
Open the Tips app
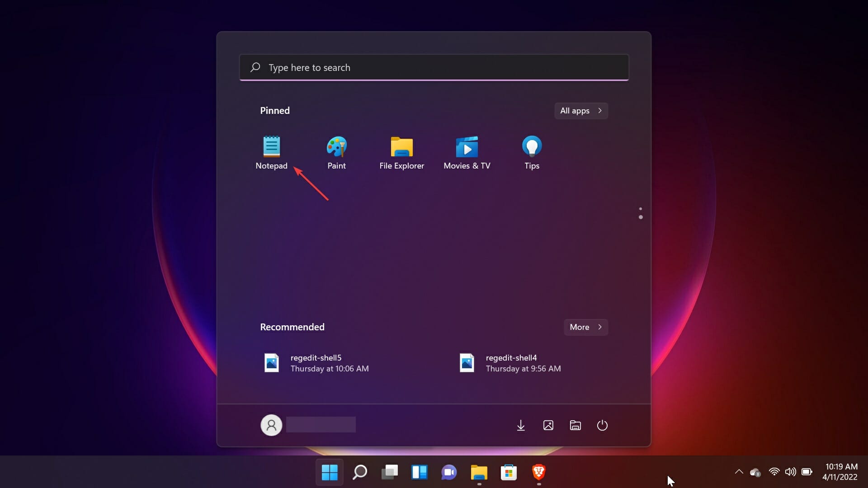532,153
